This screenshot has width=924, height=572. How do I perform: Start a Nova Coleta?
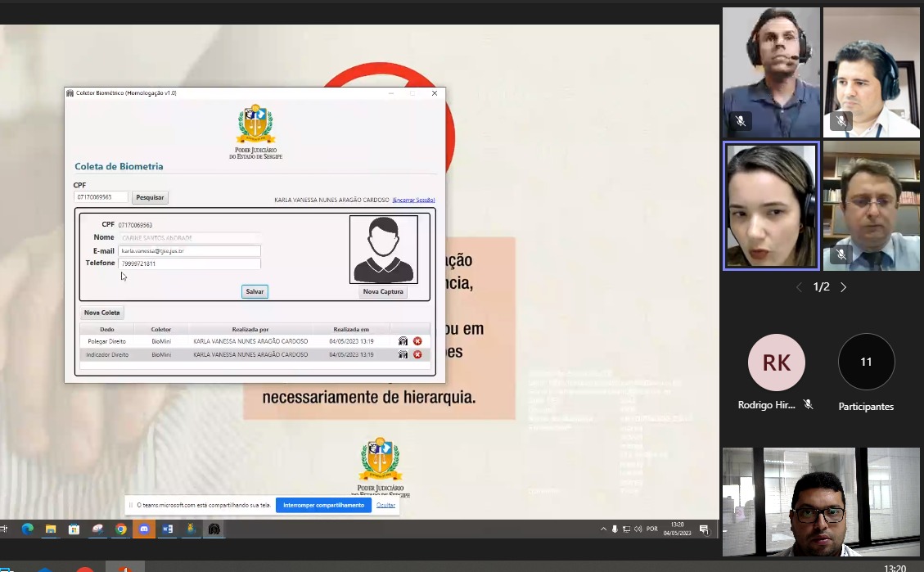[102, 313]
